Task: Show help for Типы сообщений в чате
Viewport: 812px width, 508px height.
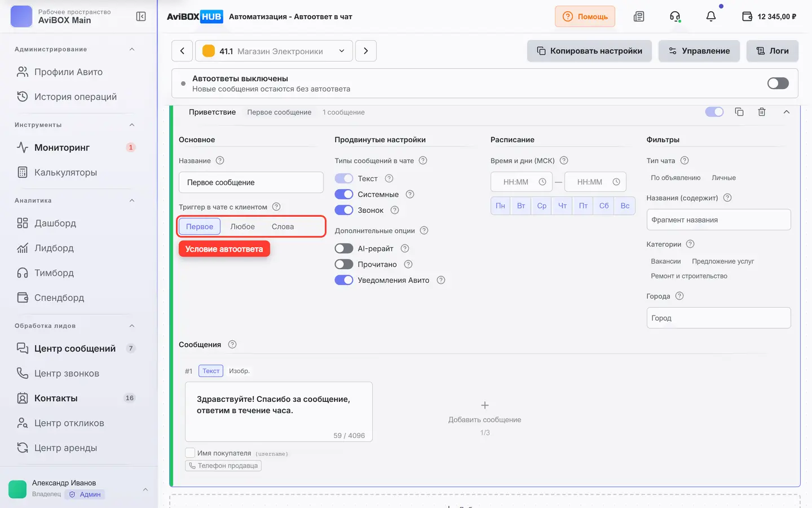Action: pos(423,160)
